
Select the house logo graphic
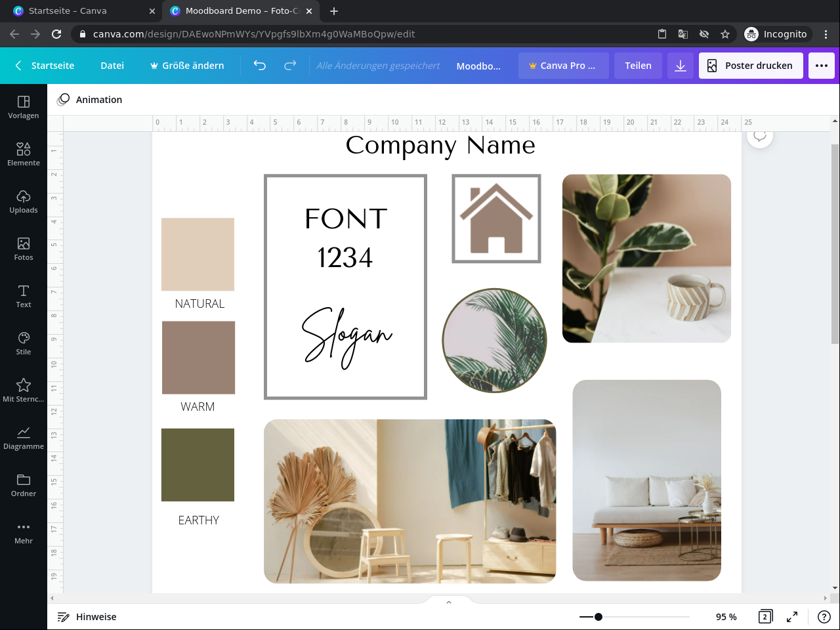[x=496, y=219]
